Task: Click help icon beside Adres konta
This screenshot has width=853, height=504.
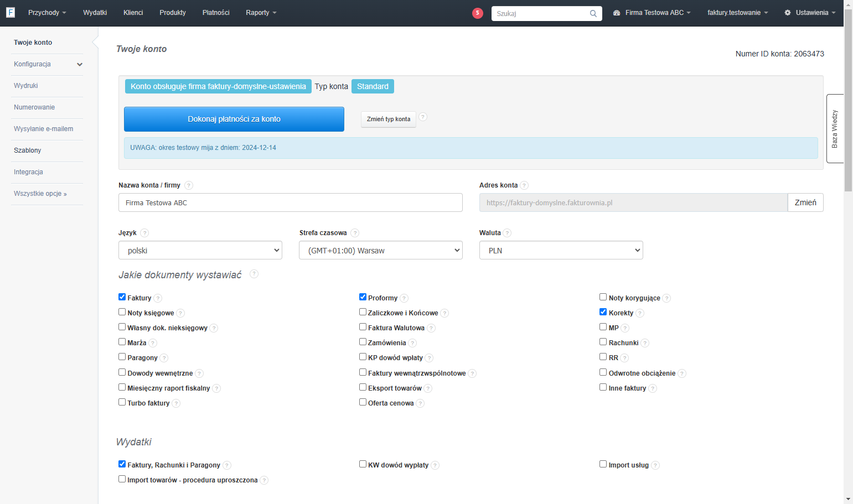Action: point(524,185)
